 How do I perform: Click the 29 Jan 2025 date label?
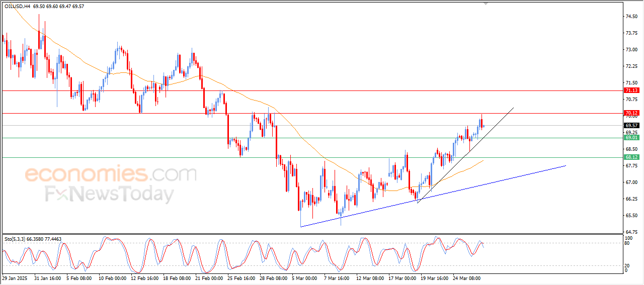coord(14,277)
